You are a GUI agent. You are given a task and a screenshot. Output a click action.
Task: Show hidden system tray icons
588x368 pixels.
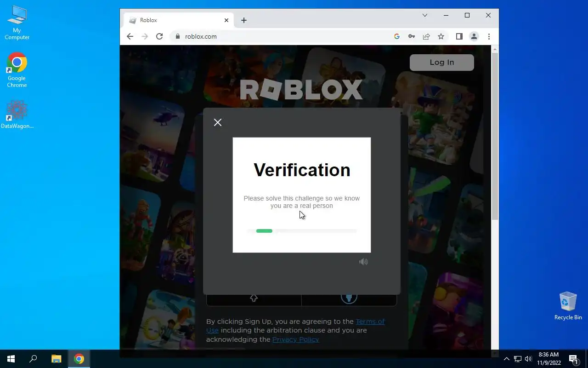[507, 359]
